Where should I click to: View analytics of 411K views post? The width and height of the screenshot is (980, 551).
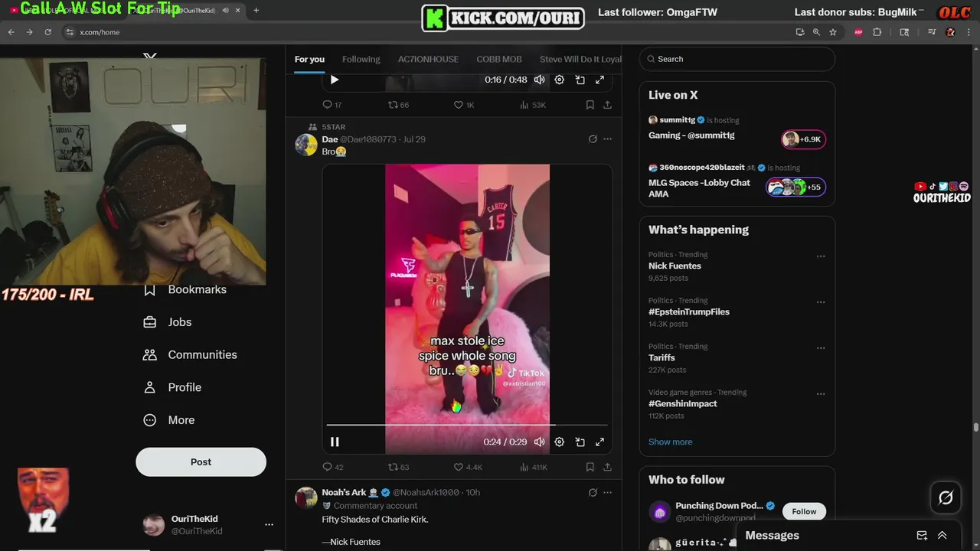(534, 467)
